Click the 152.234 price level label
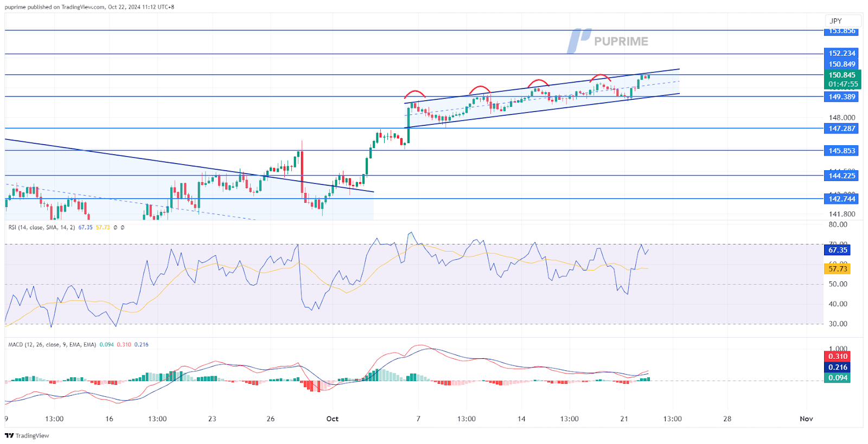Screen dimensions: 868x444 842,53
